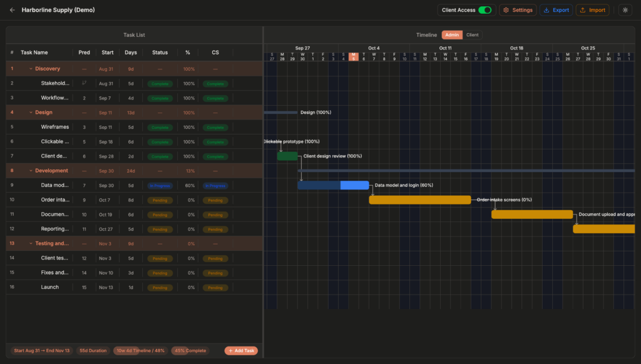Click the CS column header
641x364 pixels.
click(x=215, y=53)
